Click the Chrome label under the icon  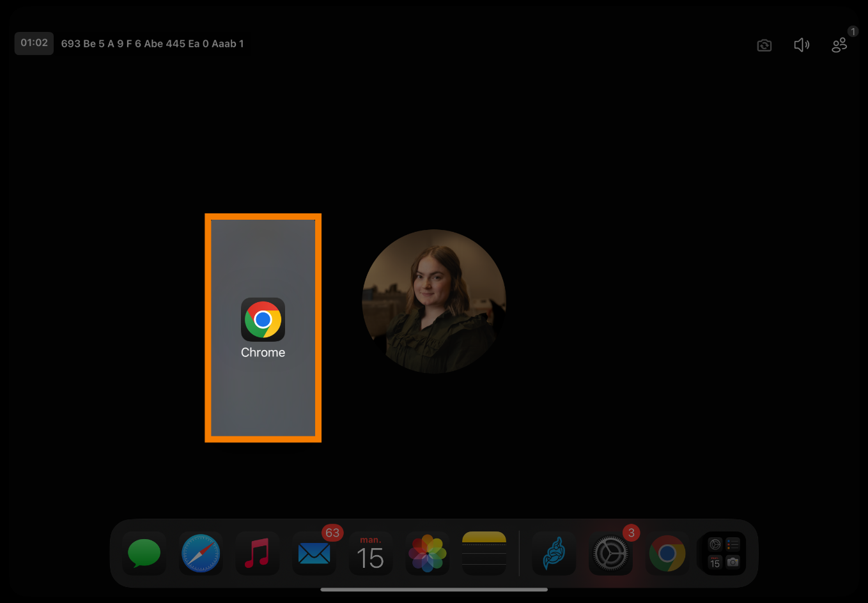(263, 353)
